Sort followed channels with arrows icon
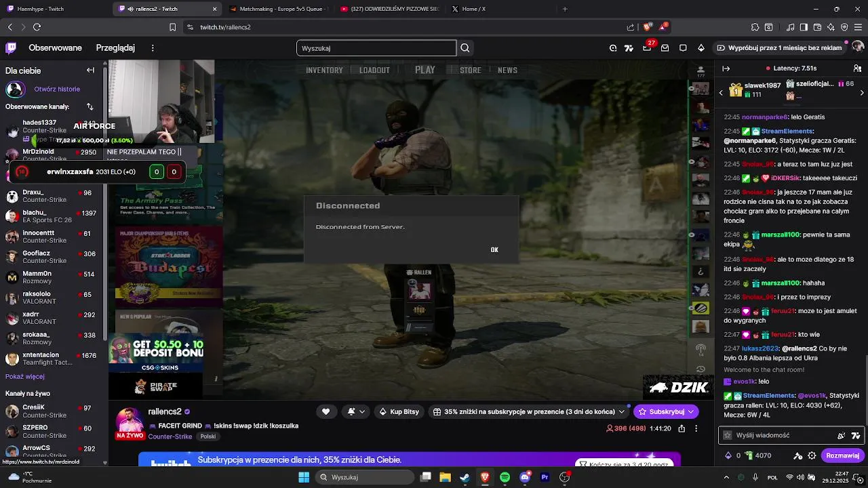This screenshot has width=868, height=488. tap(90, 107)
